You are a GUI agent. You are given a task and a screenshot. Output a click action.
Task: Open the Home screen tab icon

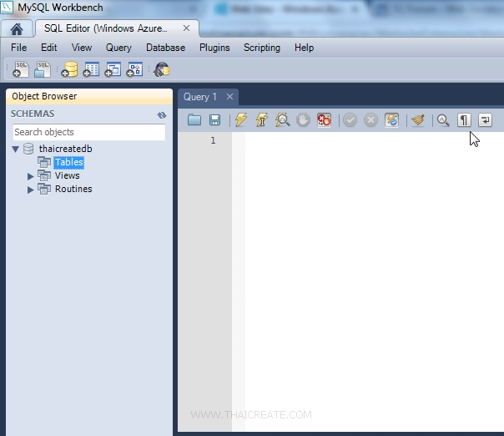[x=17, y=29]
